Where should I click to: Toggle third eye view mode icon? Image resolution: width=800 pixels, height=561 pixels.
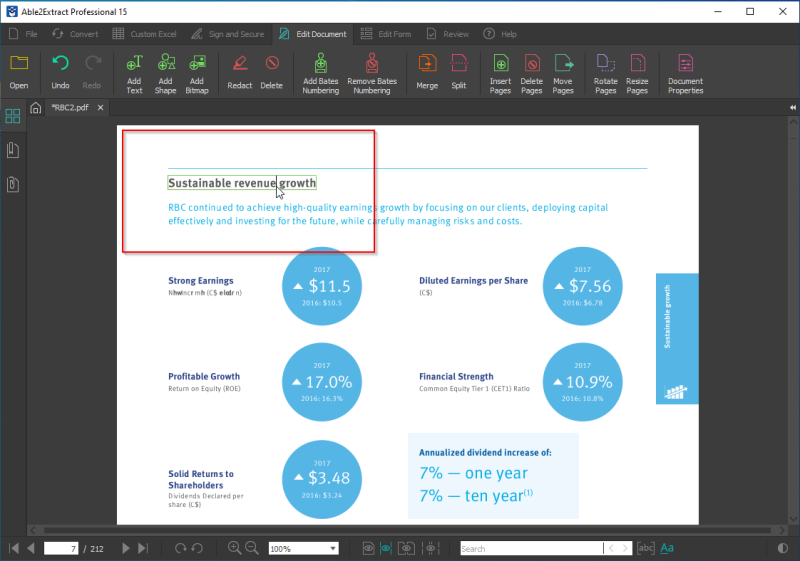click(406, 548)
